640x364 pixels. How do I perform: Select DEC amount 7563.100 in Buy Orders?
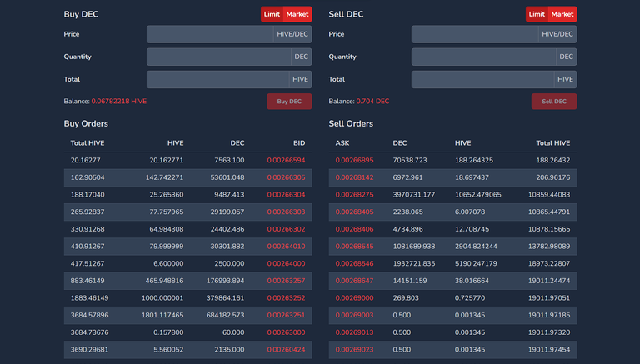point(229,161)
